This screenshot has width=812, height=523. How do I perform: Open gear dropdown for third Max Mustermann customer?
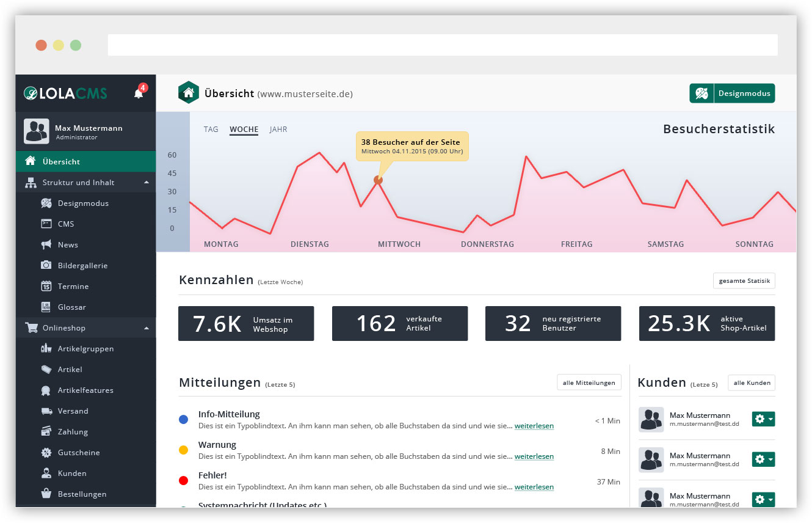point(763,500)
